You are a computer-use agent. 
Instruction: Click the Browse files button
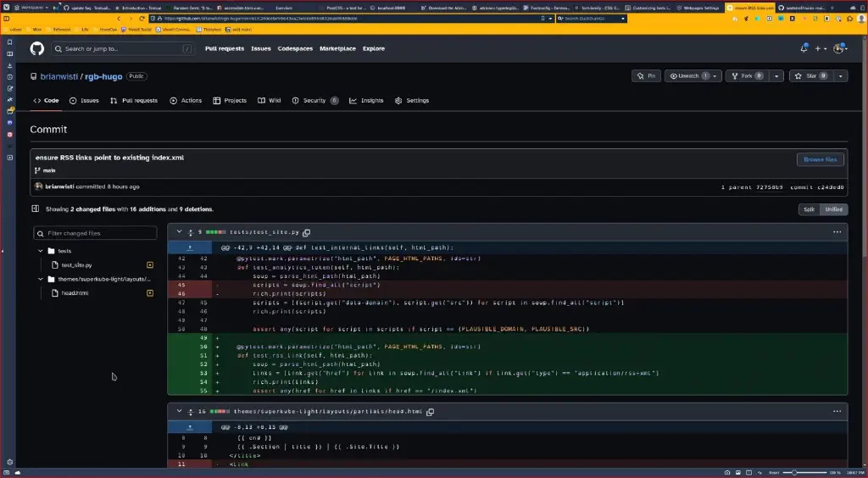point(820,159)
